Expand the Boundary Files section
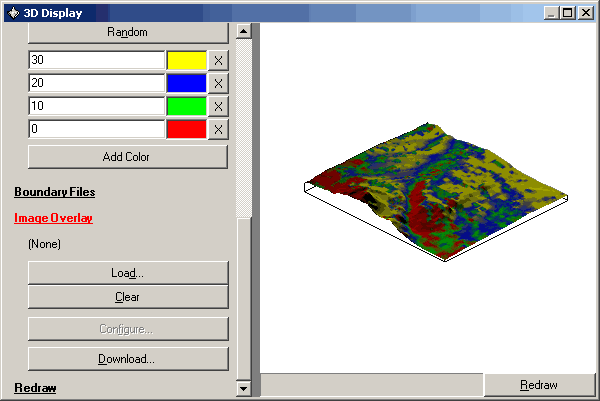The height and width of the screenshot is (401, 600). [55, 192]
